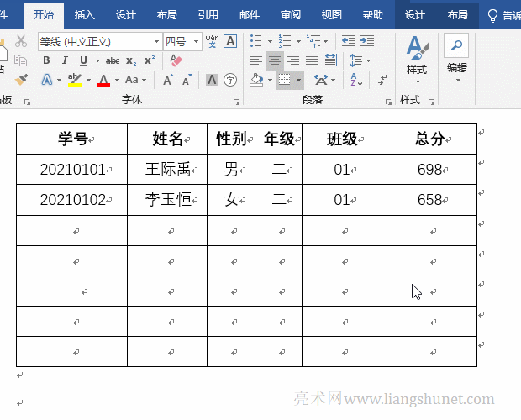Select the Format Painter brush
The width and height of the screenshot is (521, 420).
tap(21, 80)
